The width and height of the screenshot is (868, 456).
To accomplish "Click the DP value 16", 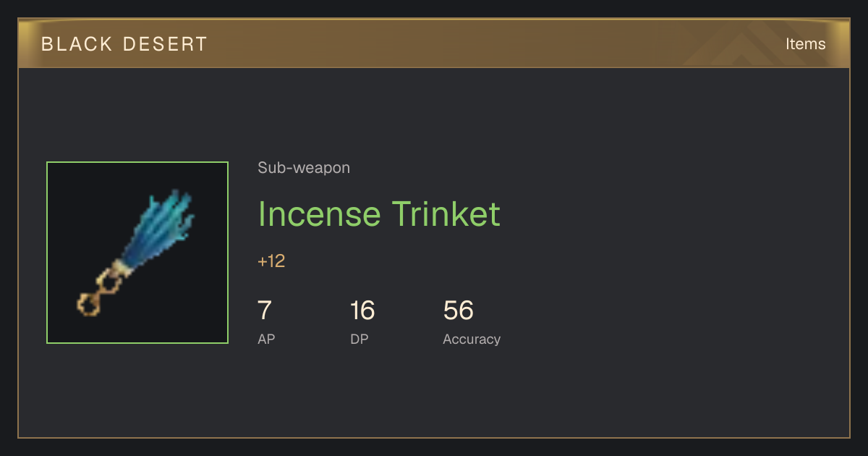I will (x=362, y=311).
